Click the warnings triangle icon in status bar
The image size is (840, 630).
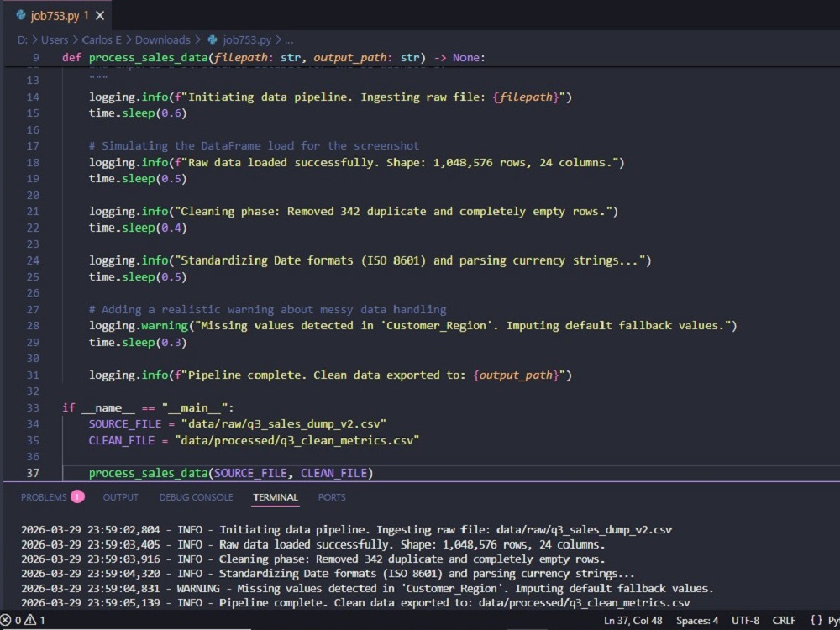point(30,621)
